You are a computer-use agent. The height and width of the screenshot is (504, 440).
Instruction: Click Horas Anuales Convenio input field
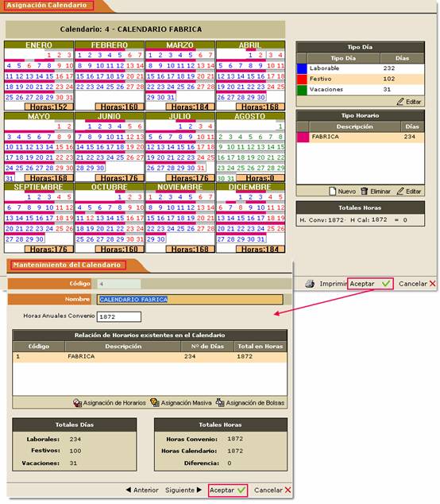(119, 316)
